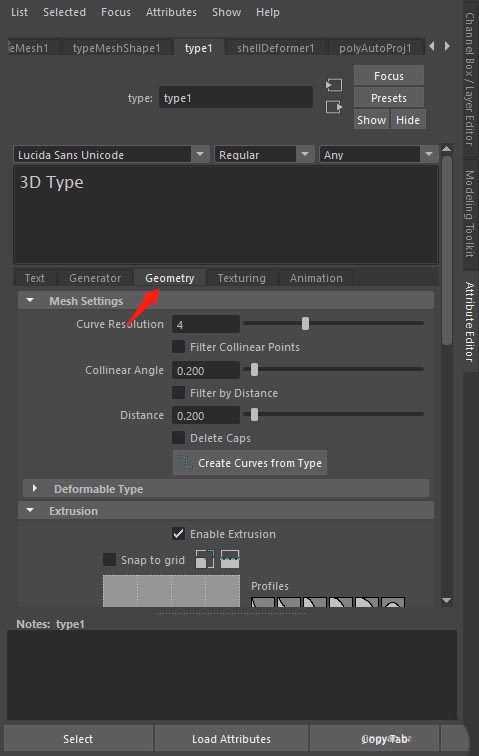
Task: Click the Distance slider handle
Action: coord(254,415)
